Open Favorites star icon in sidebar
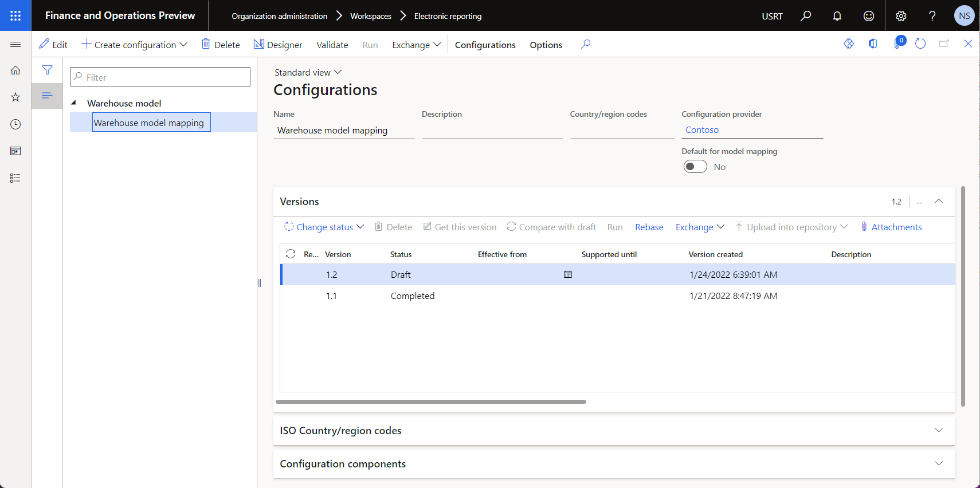Screen dimensions: 980x488 click(x=15, y=97)
